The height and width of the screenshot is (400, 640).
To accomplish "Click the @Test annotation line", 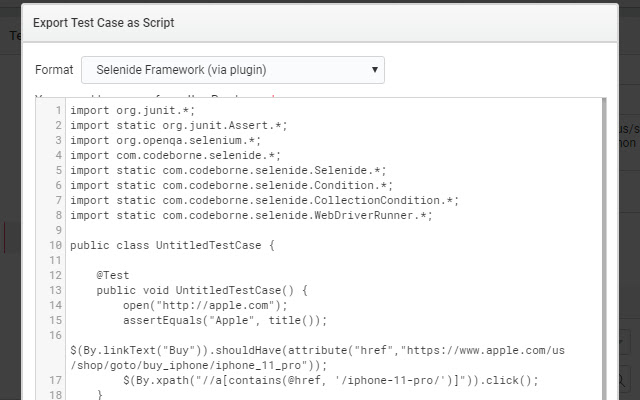I will (x=113, y=275).
